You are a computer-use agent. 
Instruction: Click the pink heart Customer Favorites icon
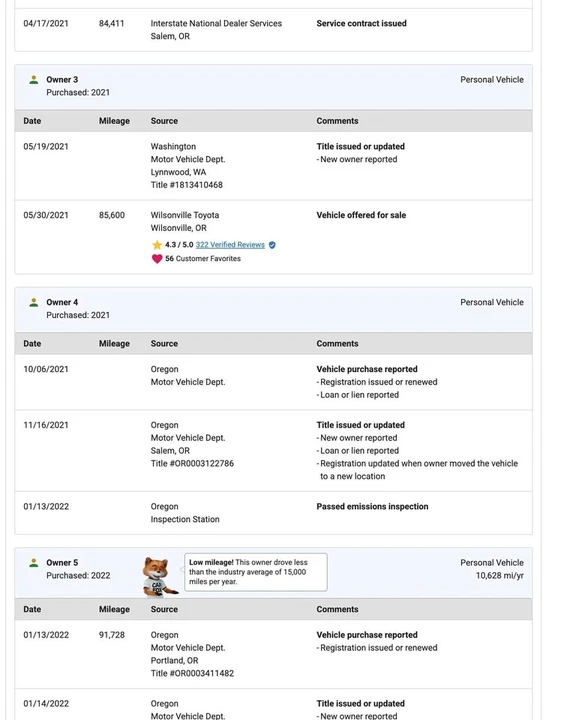coord(157,259)
